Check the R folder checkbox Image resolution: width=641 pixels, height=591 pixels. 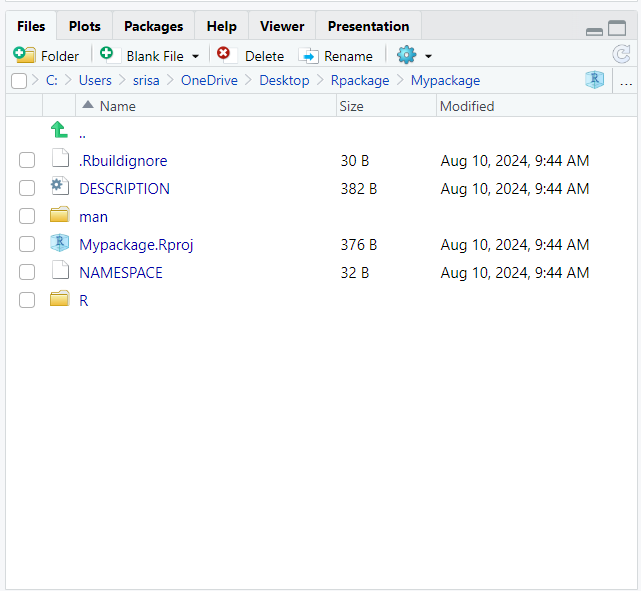point(27,300)
